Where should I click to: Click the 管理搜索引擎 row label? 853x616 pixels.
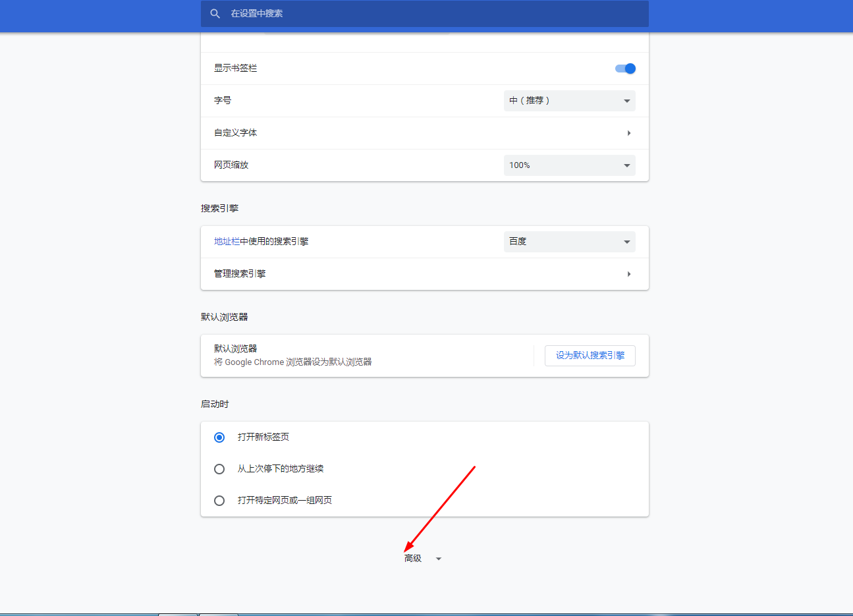[240, 274]
